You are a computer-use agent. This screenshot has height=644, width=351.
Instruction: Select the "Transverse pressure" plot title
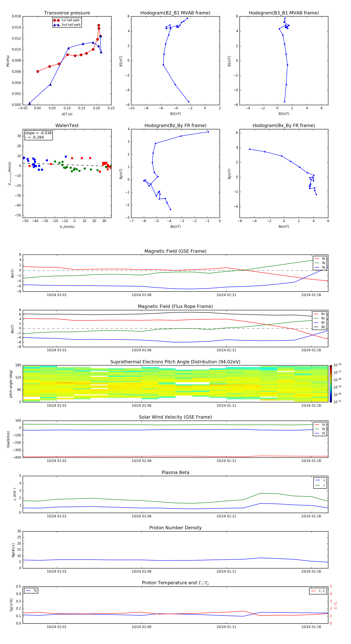67,13
